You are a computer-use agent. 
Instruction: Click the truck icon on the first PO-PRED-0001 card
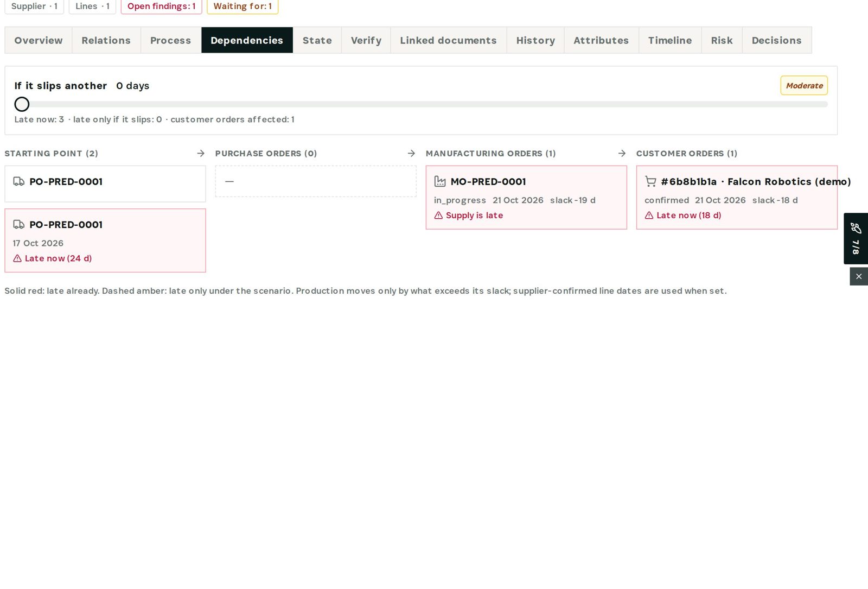18,182
